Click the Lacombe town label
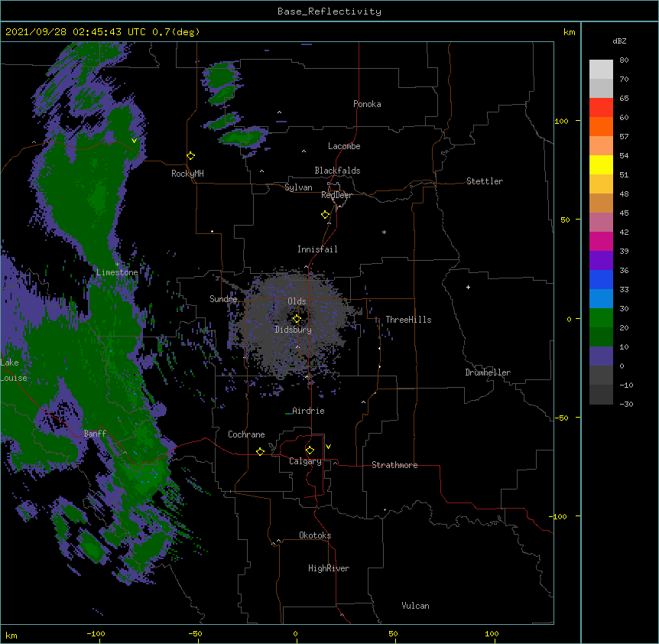 [x=344, y=146]
